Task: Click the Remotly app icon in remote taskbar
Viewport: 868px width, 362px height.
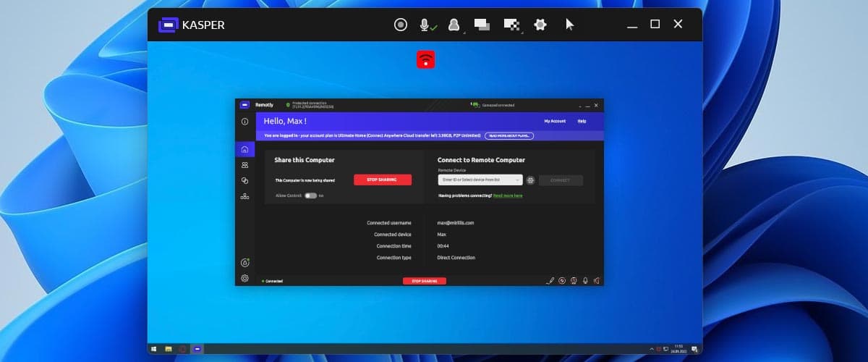Action: click(197, 349)
